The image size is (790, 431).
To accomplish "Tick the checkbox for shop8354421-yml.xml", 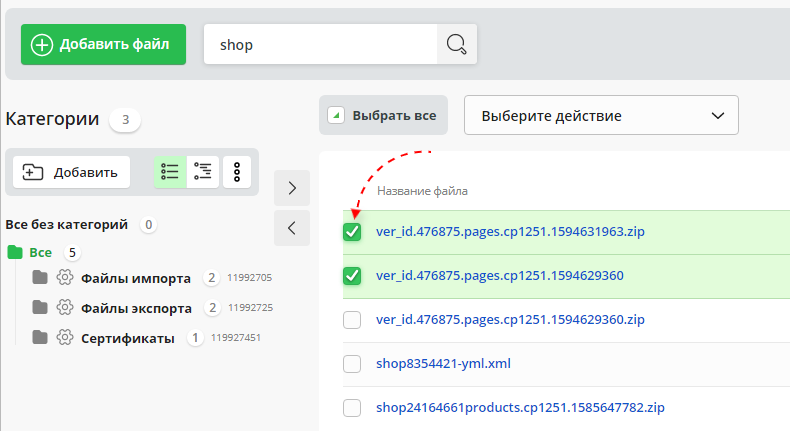I will (352, 364).
